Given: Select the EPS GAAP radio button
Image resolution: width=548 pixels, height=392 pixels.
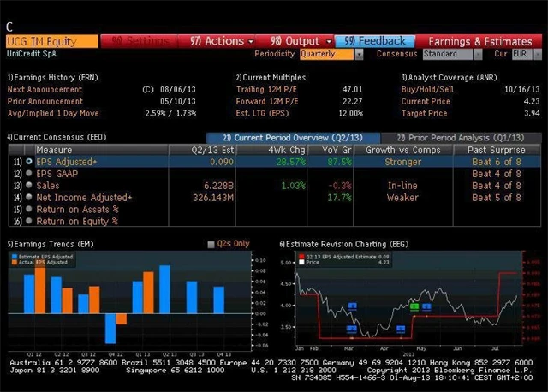Looking at the screenshot, I should pos(29,173).
